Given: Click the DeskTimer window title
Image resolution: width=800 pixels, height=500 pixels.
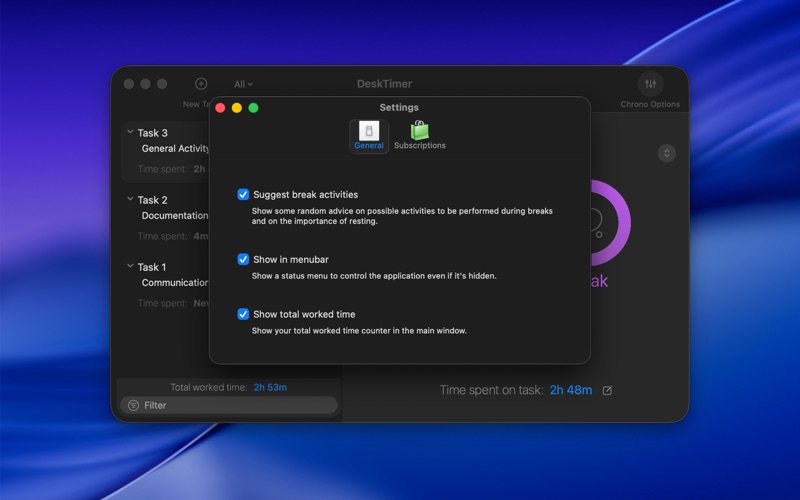Looking at the screenshot, I should point(384,84).
